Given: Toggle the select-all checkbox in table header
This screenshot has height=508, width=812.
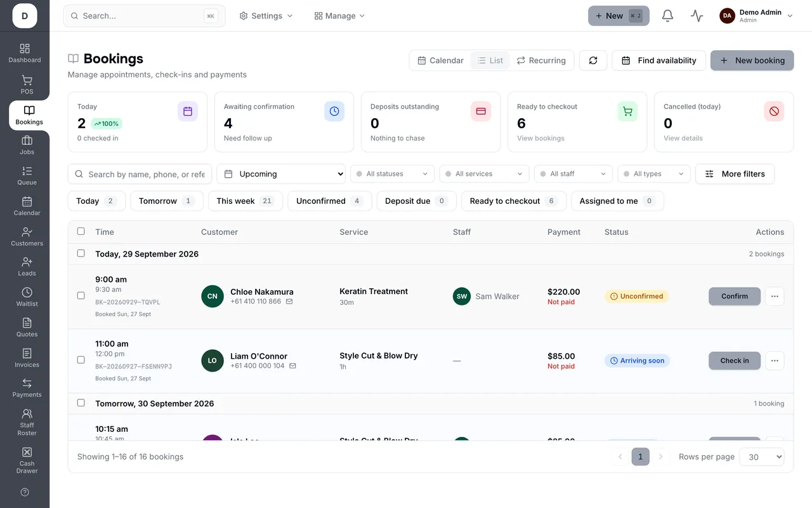Looking at the screenshot, I should point(81,231).
